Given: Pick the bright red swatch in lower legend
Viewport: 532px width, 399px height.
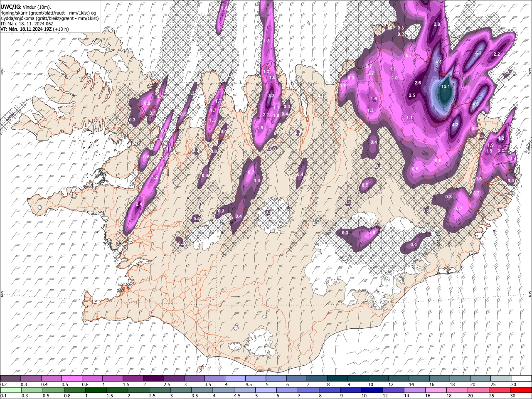Looking at the screenshot, I should [521, 390].
